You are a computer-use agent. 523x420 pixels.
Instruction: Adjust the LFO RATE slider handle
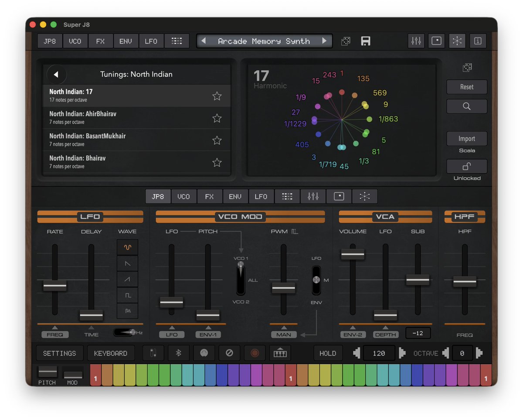tap(55, 286)
